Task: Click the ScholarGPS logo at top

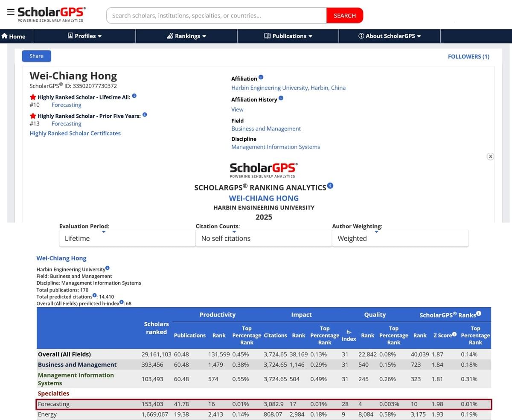Action: pos(51,14)
